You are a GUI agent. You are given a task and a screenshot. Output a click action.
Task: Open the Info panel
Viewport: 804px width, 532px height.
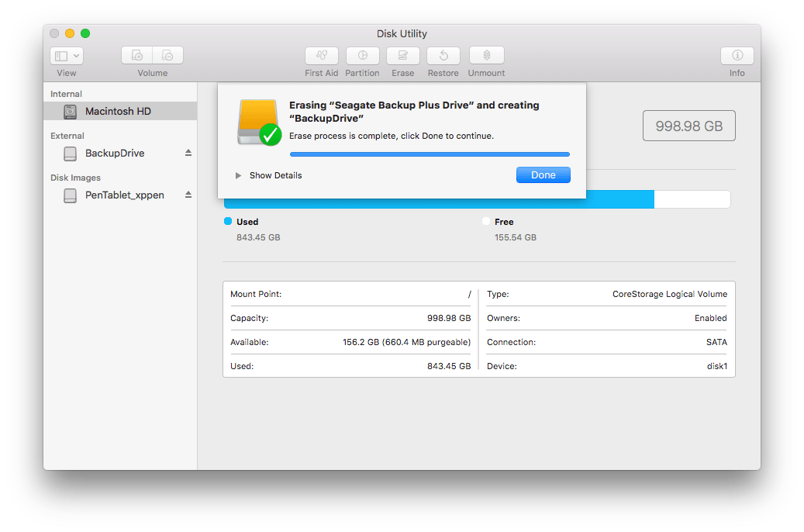[737, 55]
